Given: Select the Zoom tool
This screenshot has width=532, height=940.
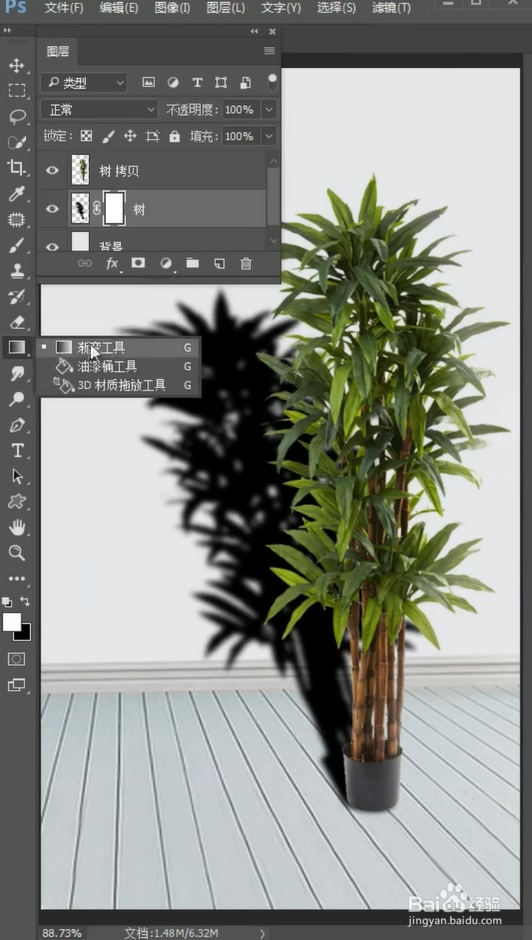Looking at the screenshot, I should [x=17, y=553].
